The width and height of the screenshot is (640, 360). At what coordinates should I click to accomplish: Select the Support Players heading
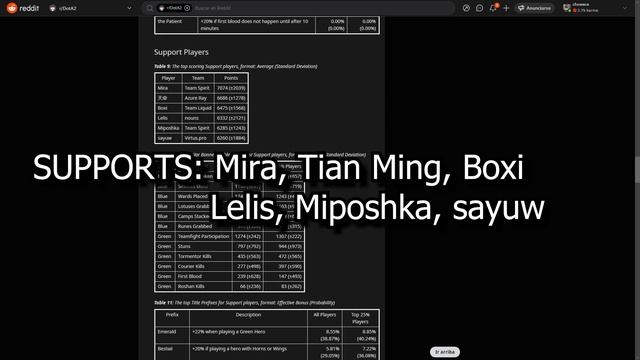pos(181,52)
